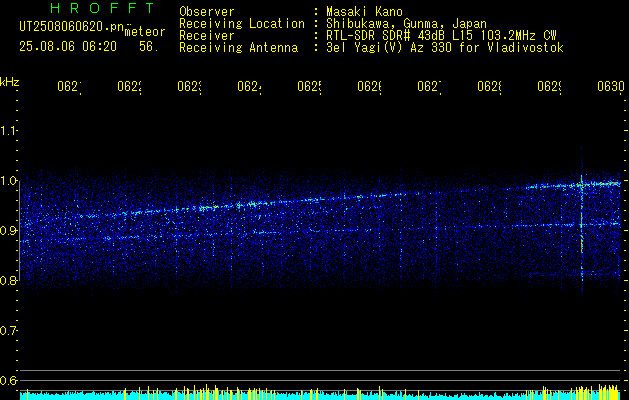The height and width of the screenshot is (400, 629).
Task: Click the 0630 time axis label
Action: point(611,87)
